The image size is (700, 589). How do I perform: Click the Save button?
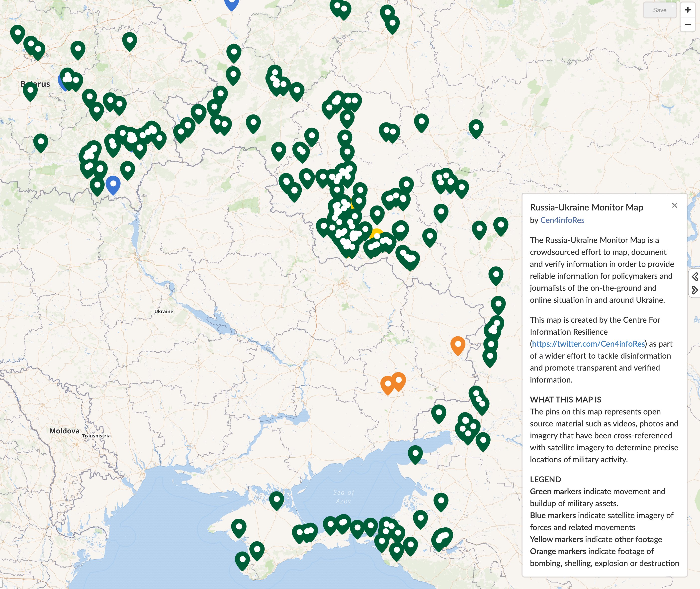tap(659, 10)
